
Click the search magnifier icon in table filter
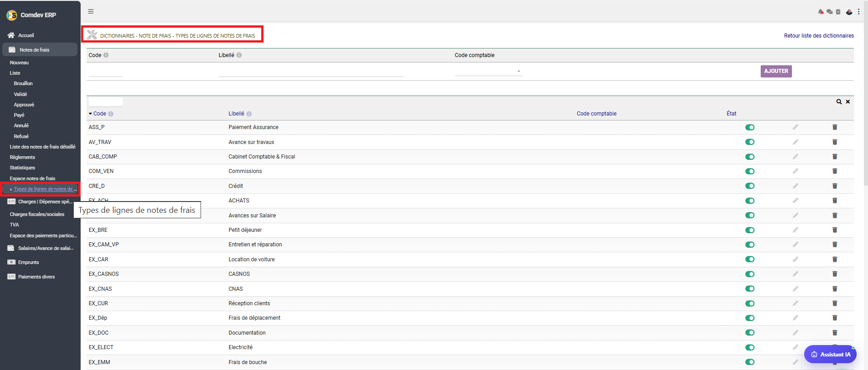(x=839, y=102)
